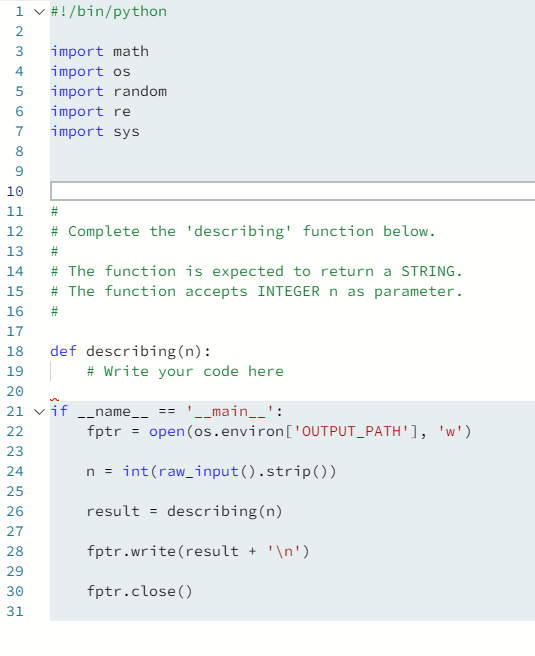Click line number 20 in the gutter
The width and height of the screenshot is (535, 656).
[15, 392]
